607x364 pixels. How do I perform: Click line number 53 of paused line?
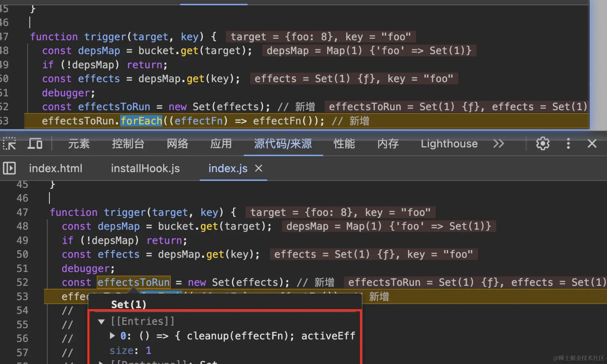pos(22,296)
